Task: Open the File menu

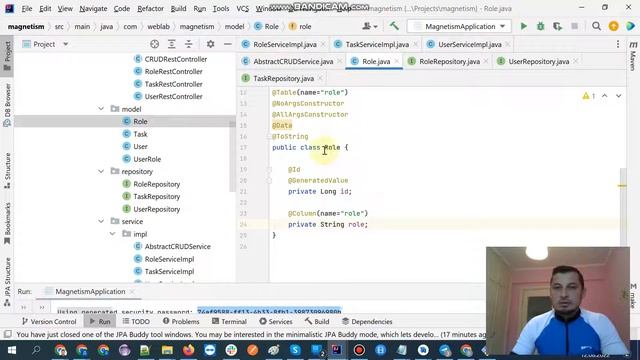Action: (27, 9)
